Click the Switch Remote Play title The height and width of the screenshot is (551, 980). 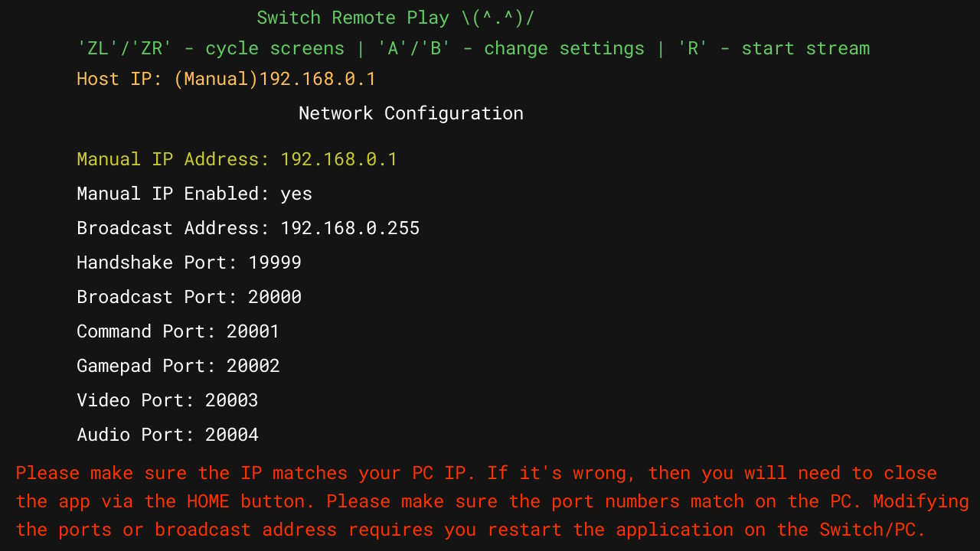pos(395,17)
